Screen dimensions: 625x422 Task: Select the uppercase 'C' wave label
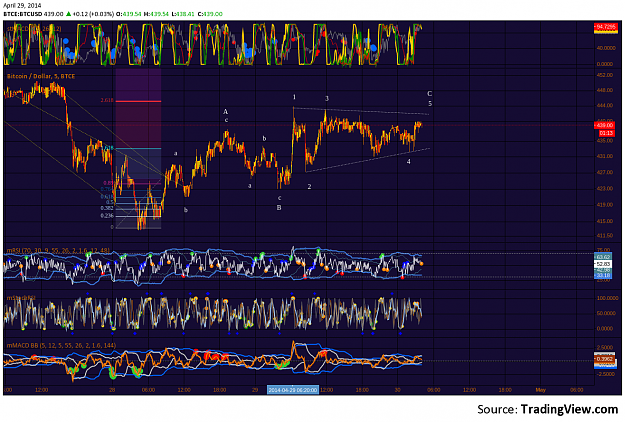coord(429,94)
